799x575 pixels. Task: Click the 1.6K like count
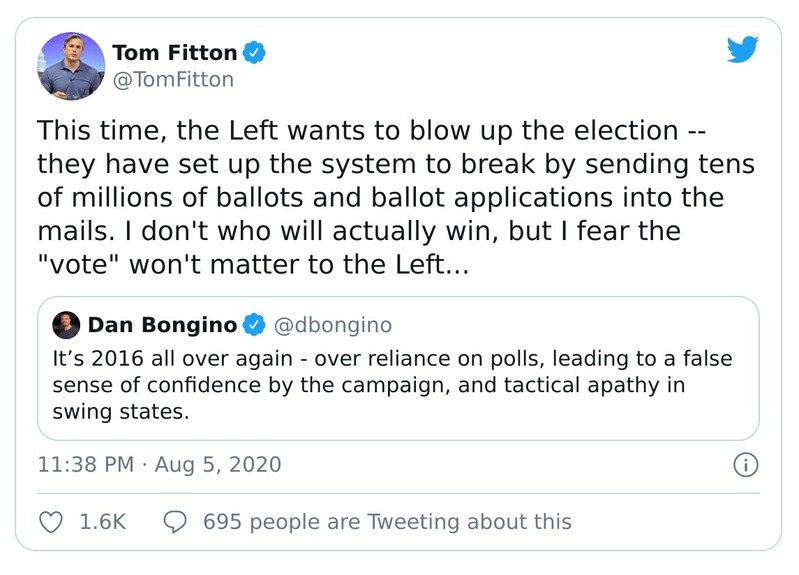point(103,522)
